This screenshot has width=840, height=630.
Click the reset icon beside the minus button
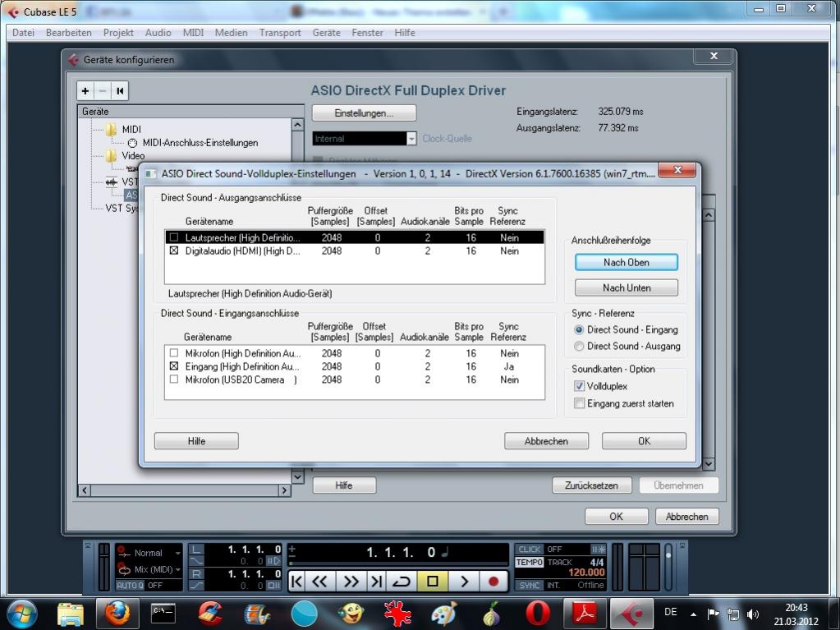pyautogui.click(x=120, y=91)
